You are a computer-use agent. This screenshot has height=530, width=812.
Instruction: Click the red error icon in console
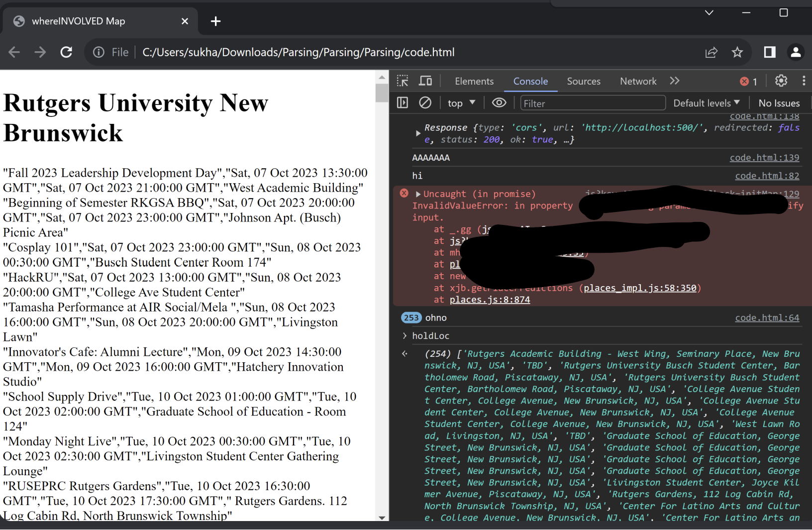tap(404, 194)
